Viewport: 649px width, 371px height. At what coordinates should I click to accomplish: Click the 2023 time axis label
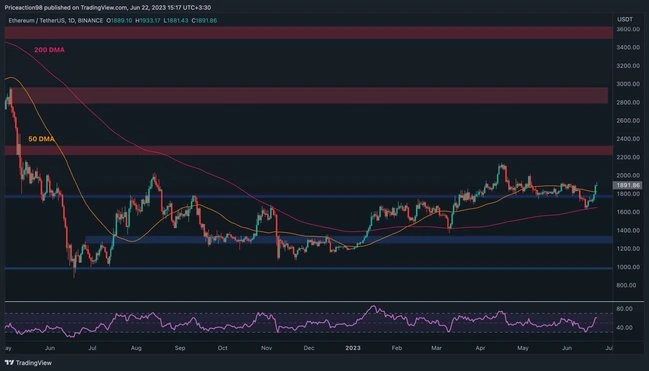tap(353, 348)
